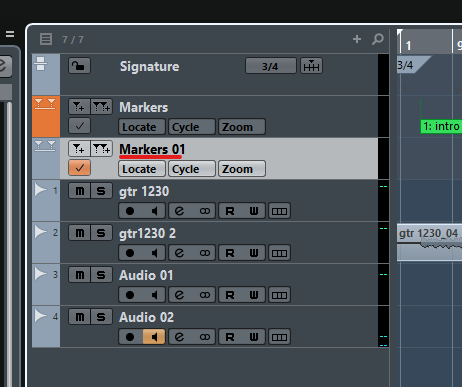
Task: Open Cycle dropdown on Markers track
Action: [x=192, y=127]
